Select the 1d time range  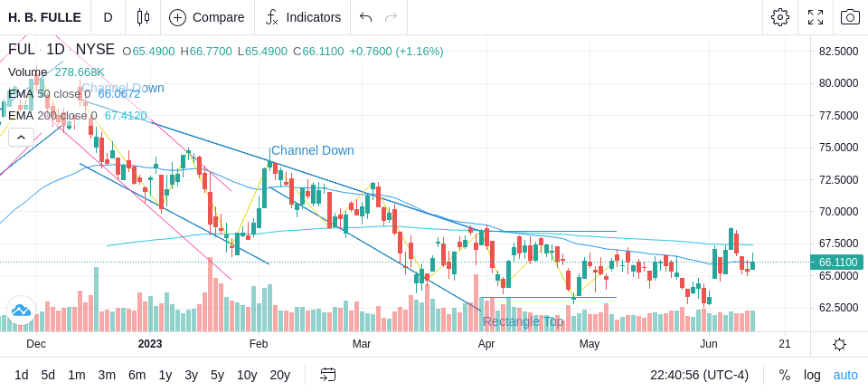tap(21, 375)
